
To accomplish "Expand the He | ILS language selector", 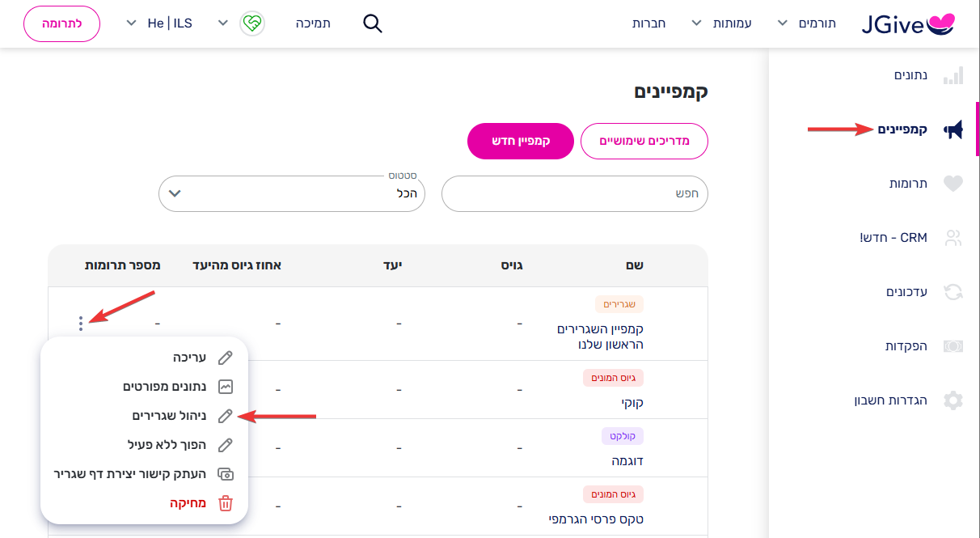I will [x=159, y=23].
